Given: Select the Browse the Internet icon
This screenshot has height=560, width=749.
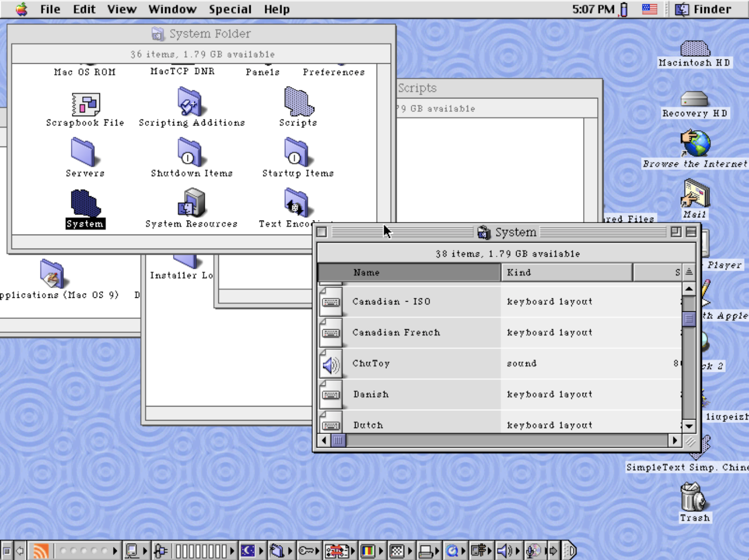Looking at the screenshot, I should click(x=695, y=143).
